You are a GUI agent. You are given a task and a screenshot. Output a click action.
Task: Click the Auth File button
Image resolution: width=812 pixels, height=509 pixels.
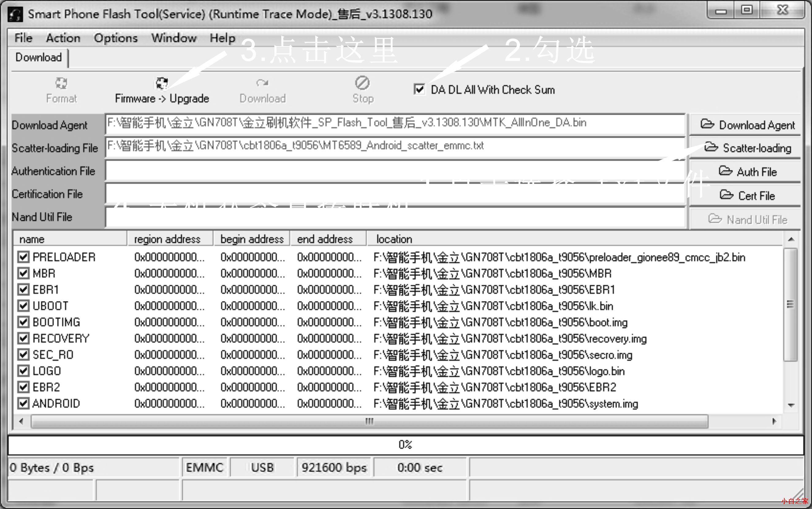(745, 172)
